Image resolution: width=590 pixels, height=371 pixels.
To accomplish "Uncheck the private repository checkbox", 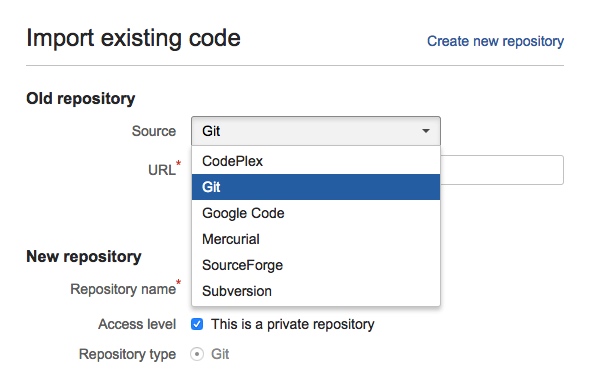I will coord(197,324).
